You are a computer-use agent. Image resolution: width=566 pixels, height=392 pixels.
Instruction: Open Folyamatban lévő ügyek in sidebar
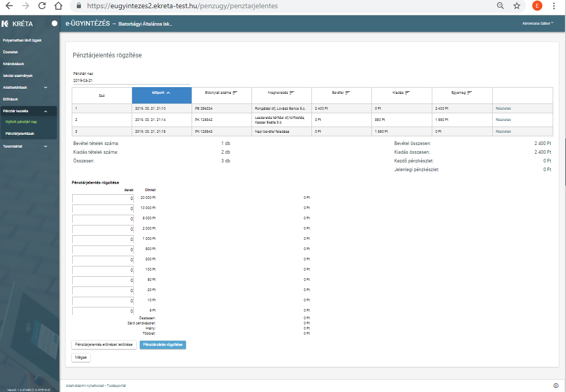pyautogui.click(x=23, y=40)
